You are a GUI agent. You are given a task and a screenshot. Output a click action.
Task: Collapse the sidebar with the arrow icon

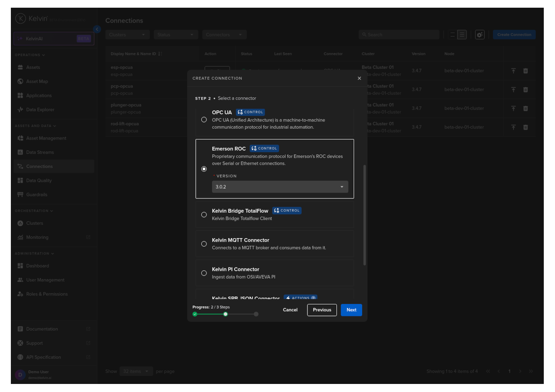coord(97,29)
